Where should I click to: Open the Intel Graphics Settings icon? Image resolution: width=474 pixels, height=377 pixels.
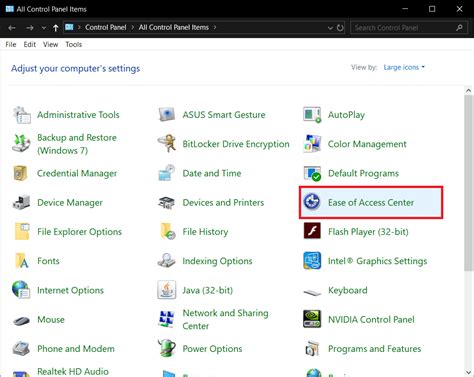(x=312, y=261)
